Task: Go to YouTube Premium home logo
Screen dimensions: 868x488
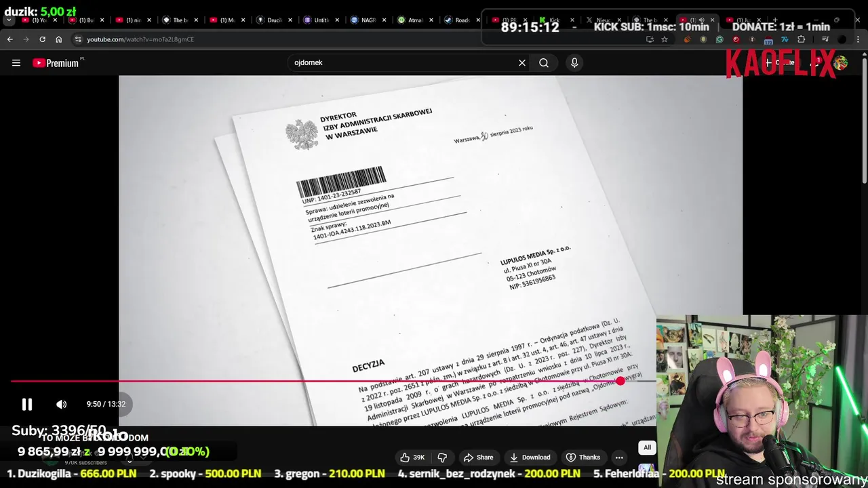Action: click(56, 62)
